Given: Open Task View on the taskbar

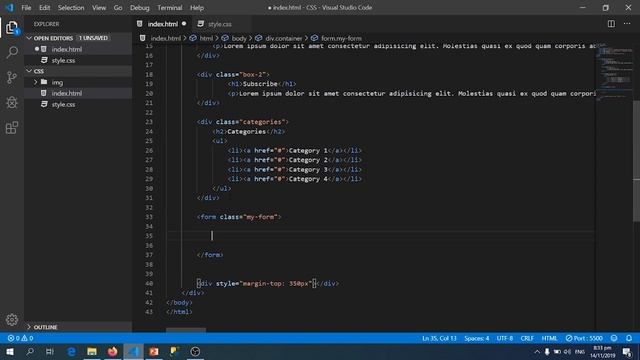Looking at the screenshot, I should coord(50,351).
